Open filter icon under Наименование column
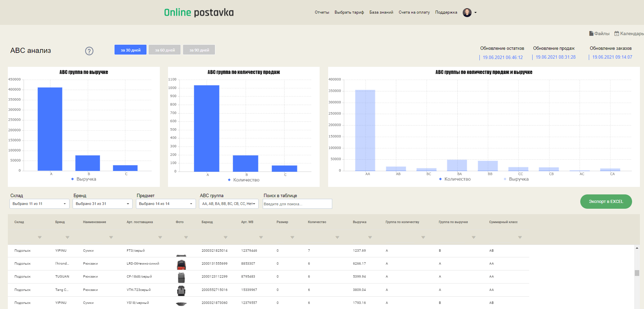 tap(111, 237)
